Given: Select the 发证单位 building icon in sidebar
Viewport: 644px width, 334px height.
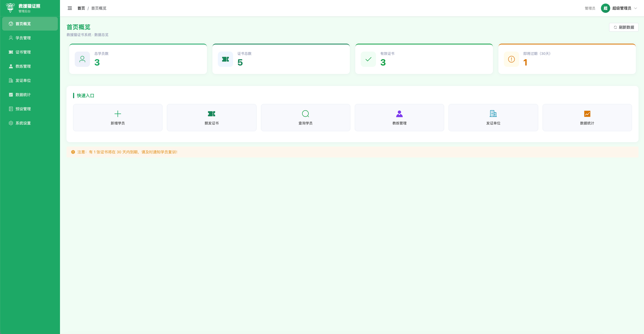Looking at the screenshot, I should [x=11, y=80].
